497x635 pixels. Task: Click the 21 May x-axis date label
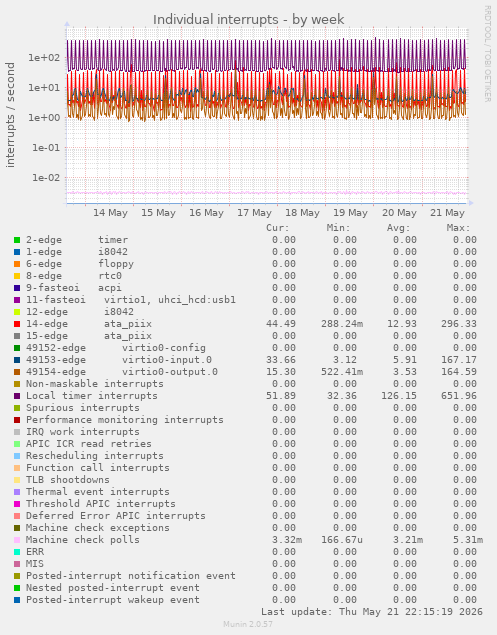[x=447, y=213]
